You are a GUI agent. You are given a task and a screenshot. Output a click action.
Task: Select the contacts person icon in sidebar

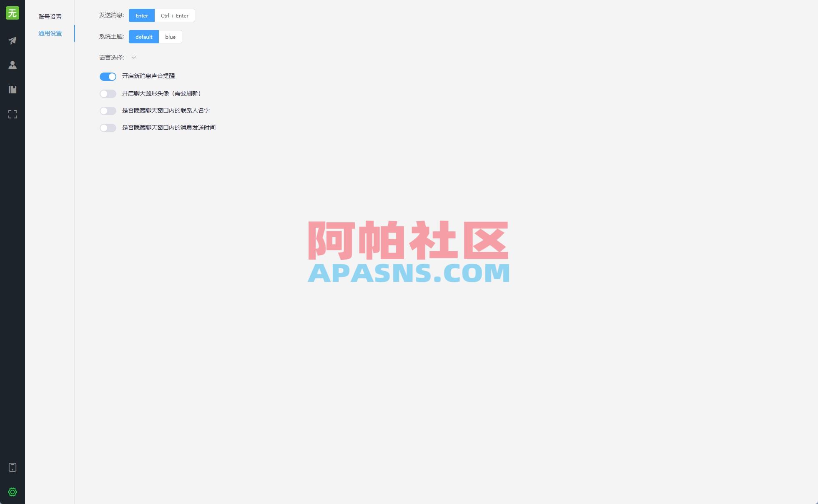pyautogui.click(x=12, y=65)
